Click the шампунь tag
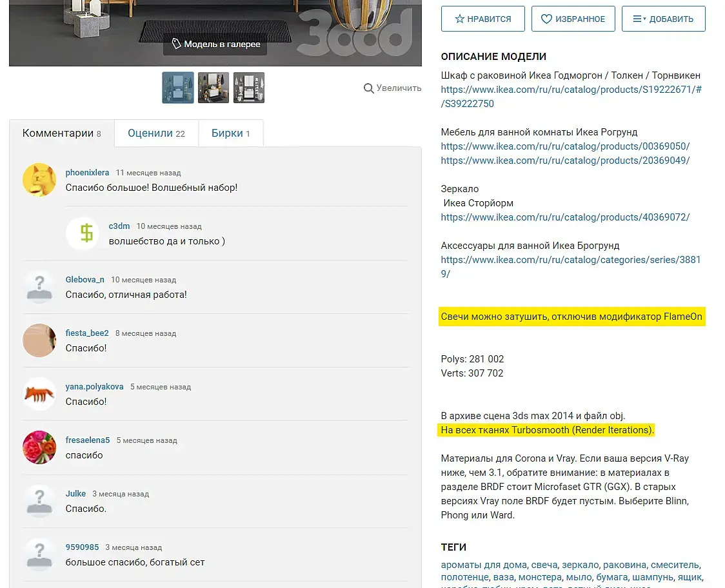 (x=654, y=578)
